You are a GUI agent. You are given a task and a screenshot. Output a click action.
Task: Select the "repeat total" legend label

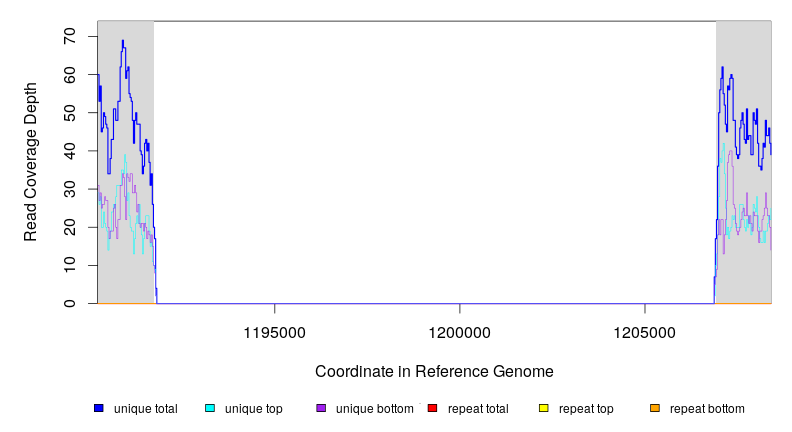478,408
